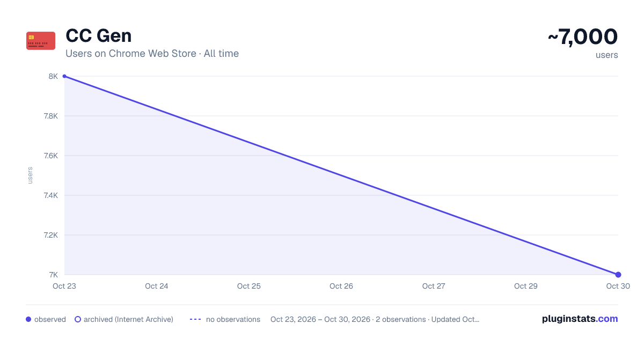Click the Oct 23 x-axis label
This screenshot has width=644, height=338.
coord(64,286)
